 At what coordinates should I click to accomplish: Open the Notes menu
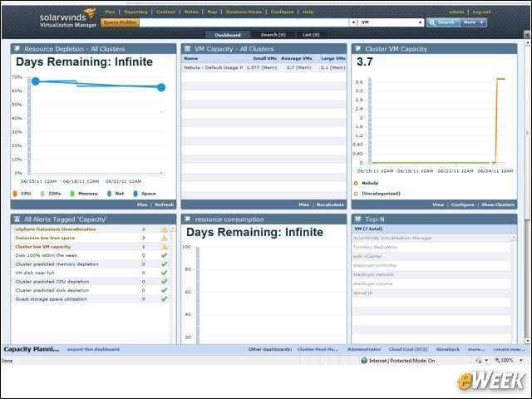191,12
